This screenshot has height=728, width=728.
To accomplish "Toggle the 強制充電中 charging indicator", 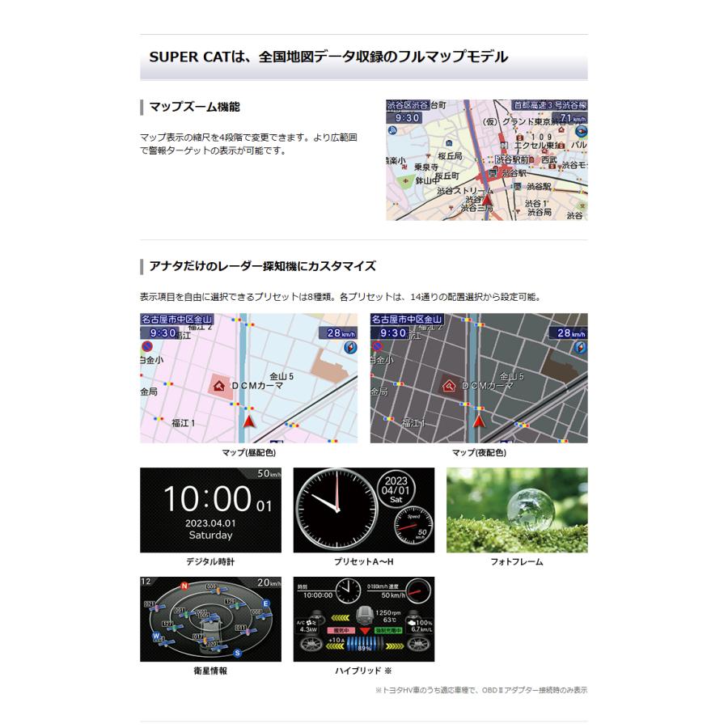I will pyautogui.click(x=387, y=629).
